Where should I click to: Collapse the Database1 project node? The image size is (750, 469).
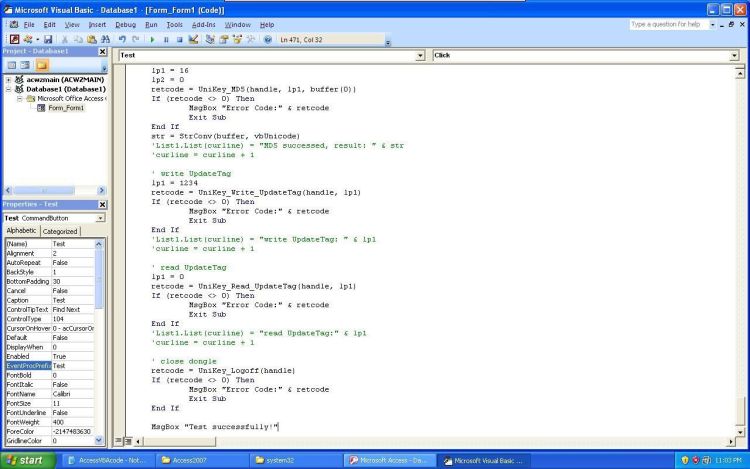tap(9, 89)
